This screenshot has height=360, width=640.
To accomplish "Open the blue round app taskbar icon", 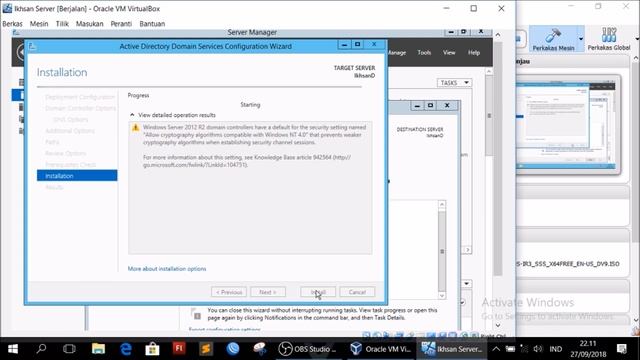I will (x=233, y=349).
